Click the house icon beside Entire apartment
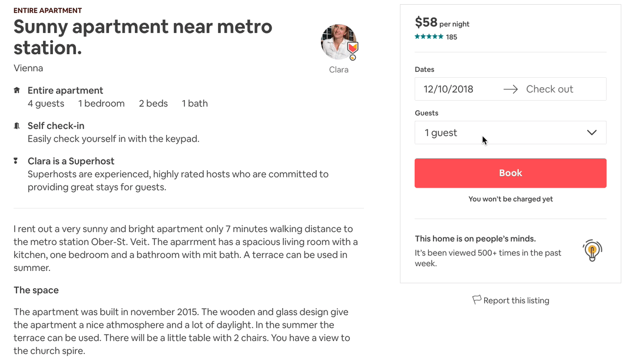Screen dimensions: 629x364 pyautogui.click(x=16, y=91)
